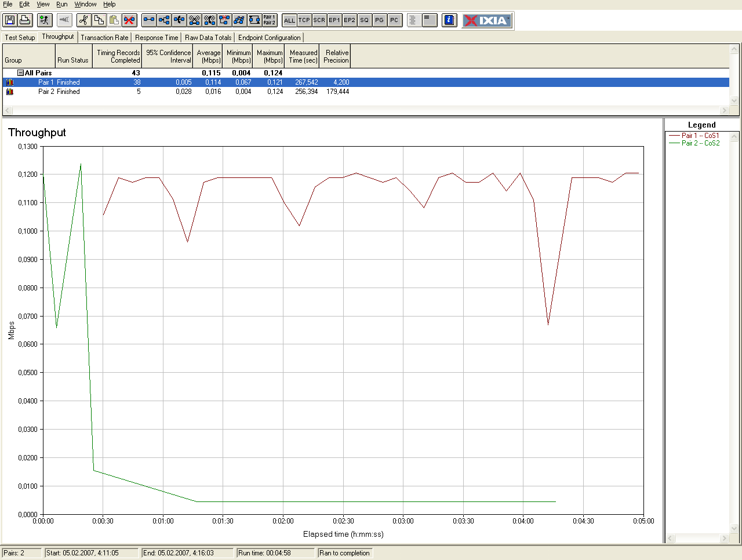This screenshot has height=560, width=742.
Task: Click the Maximum (Mbps) column header
Action: (x=270, y=56)
